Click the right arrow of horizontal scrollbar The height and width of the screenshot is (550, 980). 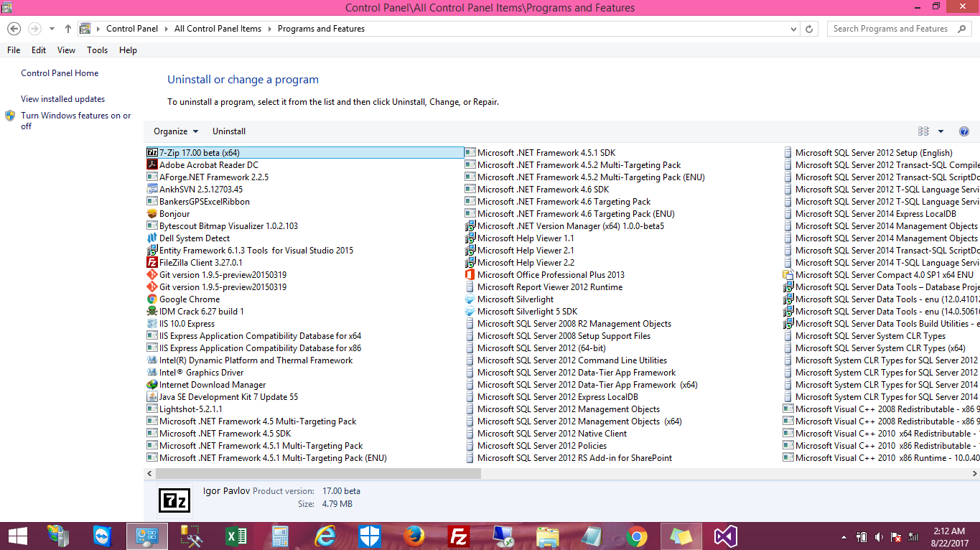pos(974,474)
